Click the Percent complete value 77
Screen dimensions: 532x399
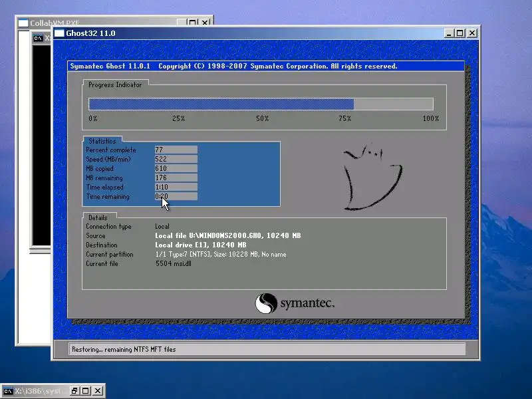pos(176,150)
